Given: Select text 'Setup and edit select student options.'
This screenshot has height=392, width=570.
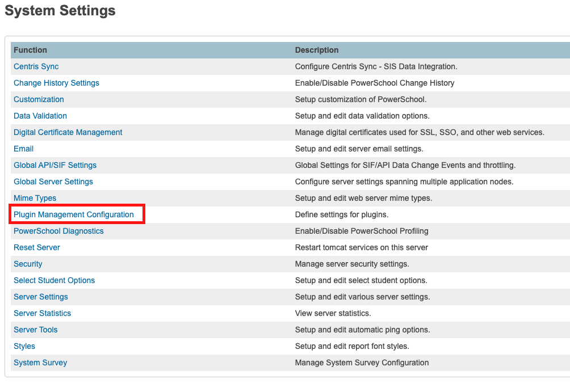Looking at the screenshot, I should [x=361, y=280].
